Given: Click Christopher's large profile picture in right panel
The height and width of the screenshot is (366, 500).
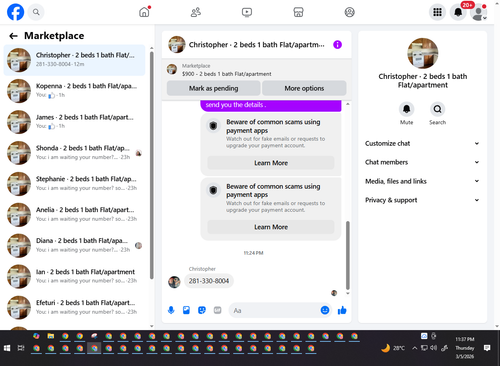Looking at the screenshot, I should point(423,53).
